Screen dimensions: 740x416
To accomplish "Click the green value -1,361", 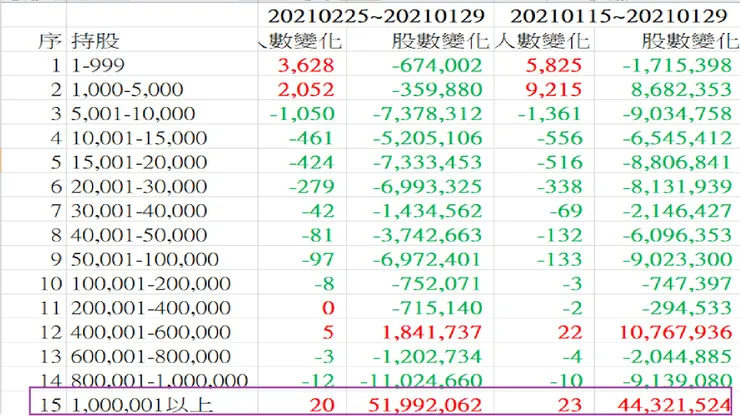I will pyautogui.click(x=550, y=114).
